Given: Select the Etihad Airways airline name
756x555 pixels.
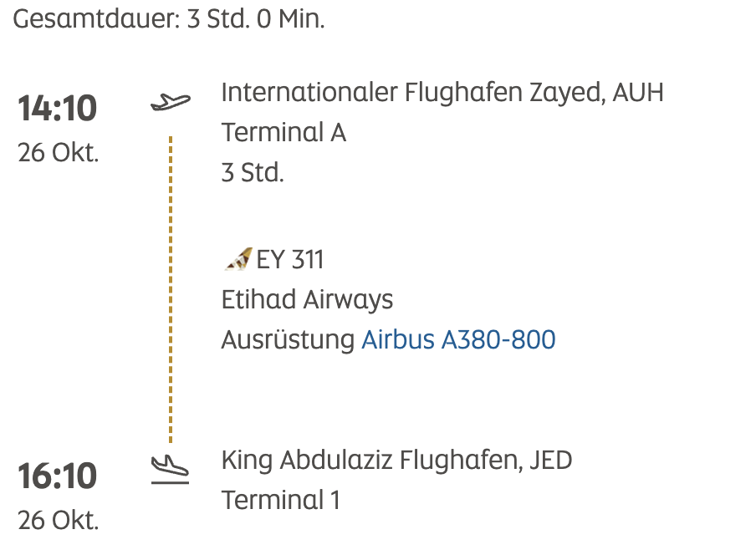Looking at the screenshot, I should (307, 299).
